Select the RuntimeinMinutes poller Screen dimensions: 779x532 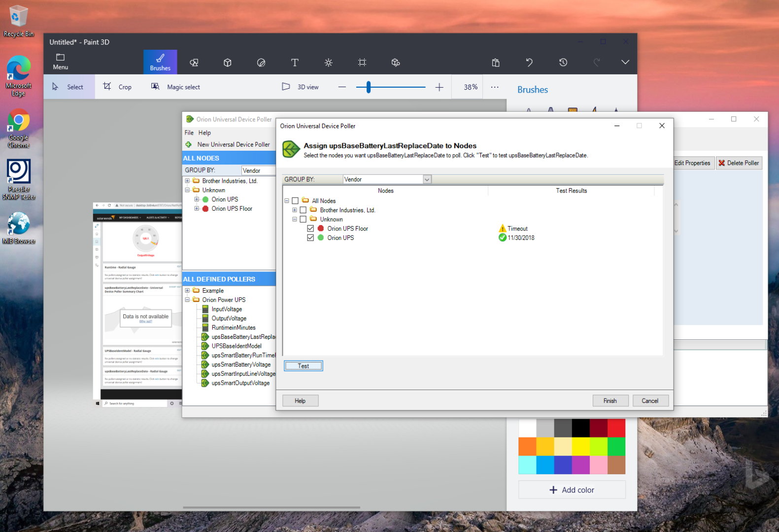pyautogui.click(x=234, y=328)
